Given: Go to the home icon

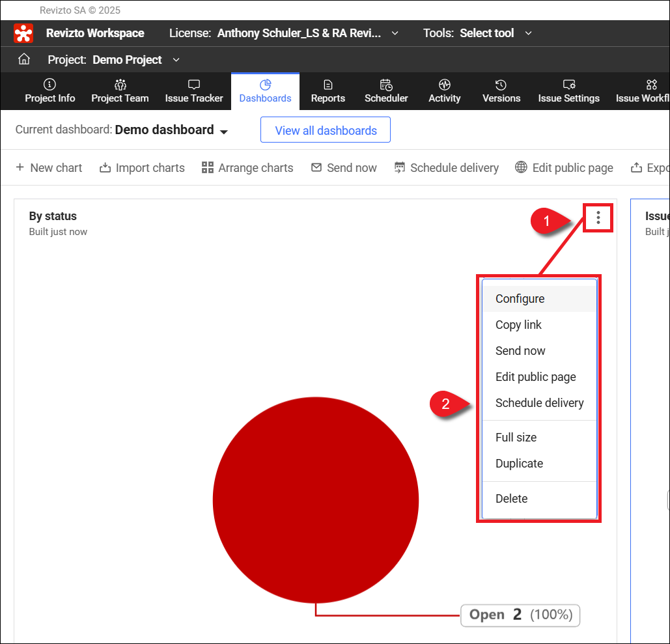Looking at the screenshot, I should tap(24, 59).
